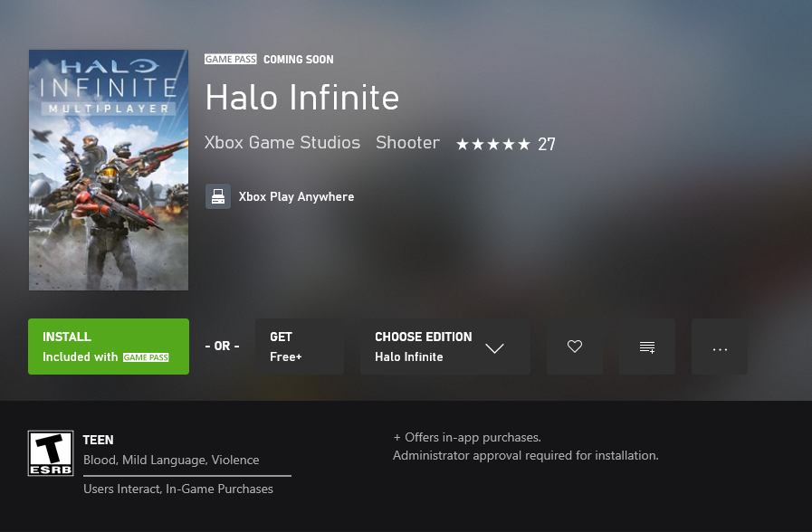Click the green INSTALL button
This screenshot has height=532, width=812.
(x=108, y=347)
